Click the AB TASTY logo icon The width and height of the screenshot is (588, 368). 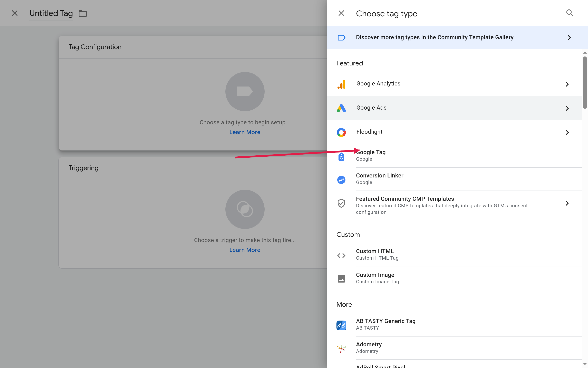pos(341,325)
